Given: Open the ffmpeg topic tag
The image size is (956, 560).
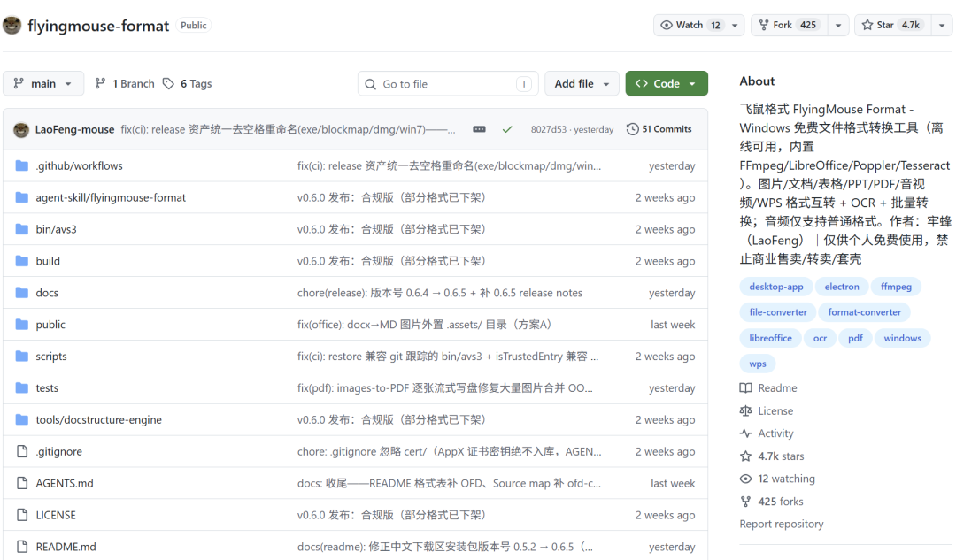Looking at the screenshot, I should pos(896,287).
